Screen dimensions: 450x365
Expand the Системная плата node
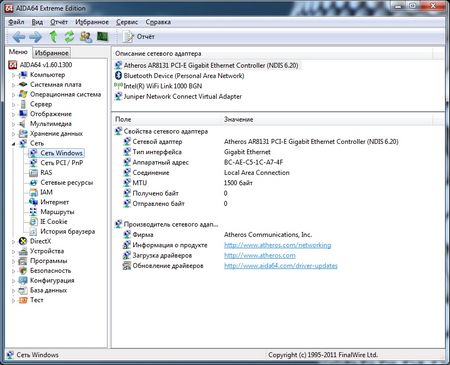point(13,85)
